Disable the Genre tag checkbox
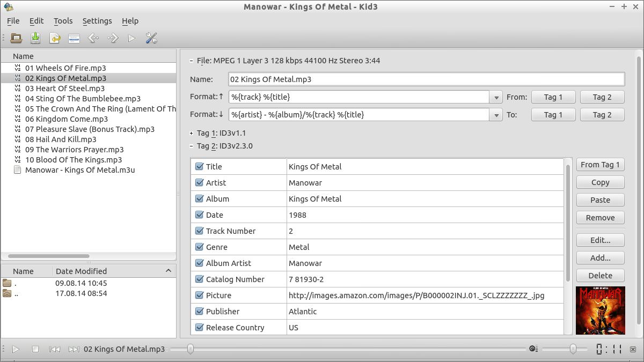The image size is (644, 362). click(x=199, y=247)
